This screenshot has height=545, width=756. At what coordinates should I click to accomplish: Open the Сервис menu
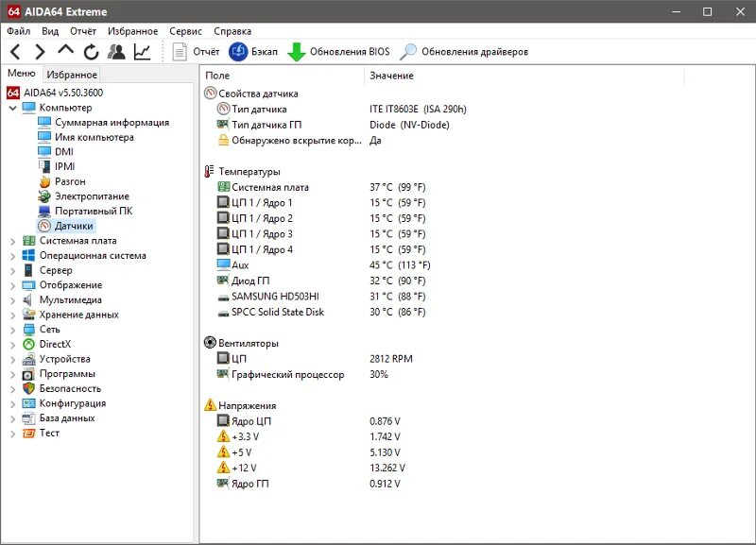click(185, 31)
